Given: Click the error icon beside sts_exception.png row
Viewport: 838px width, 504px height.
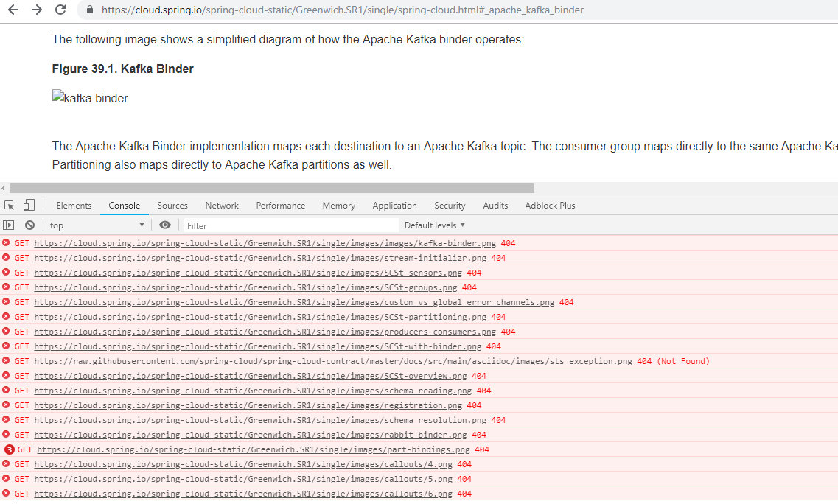Looking at the screenshot, I should pos(6,361).
